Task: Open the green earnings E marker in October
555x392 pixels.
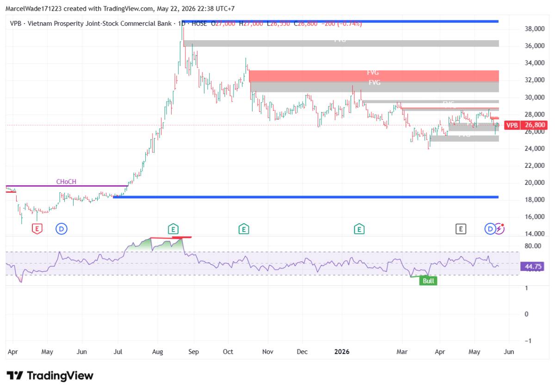Action: coord(244,228)
